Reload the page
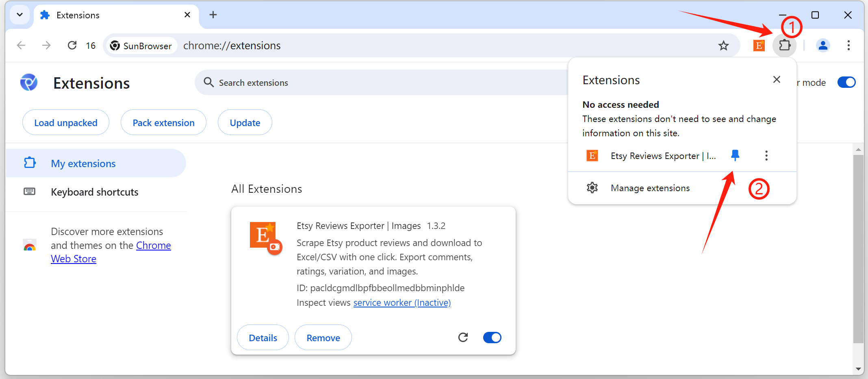This screenshot has width=868, height=379. point(72,45)
